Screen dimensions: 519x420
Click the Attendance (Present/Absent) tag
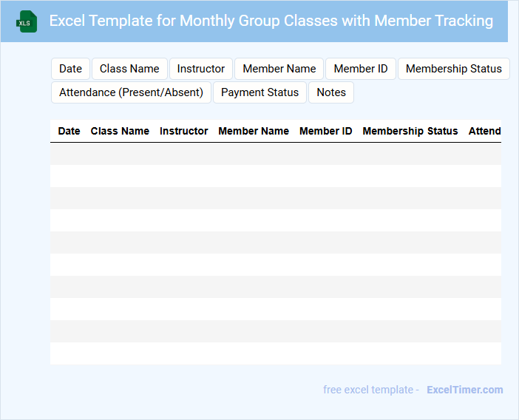pos(131,92)
